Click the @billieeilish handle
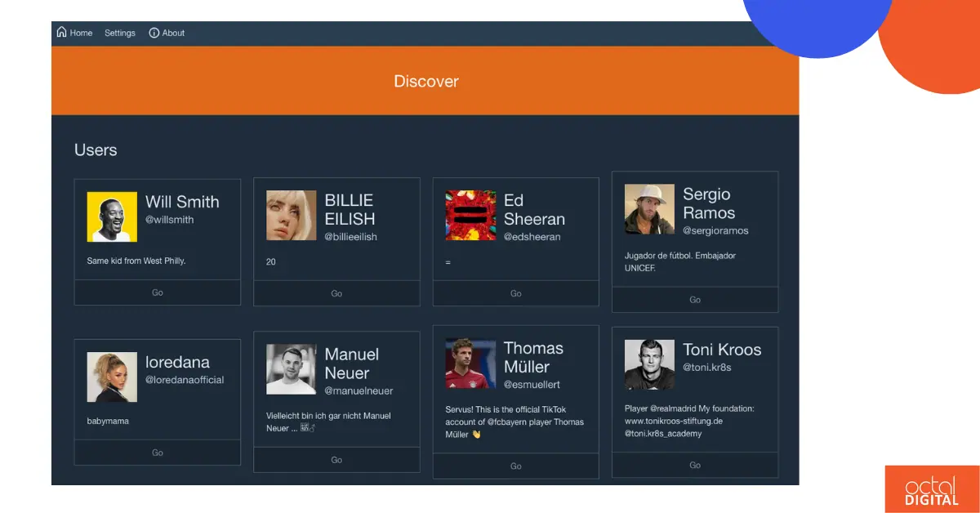 pyautogui.click(x=351, y=237)
